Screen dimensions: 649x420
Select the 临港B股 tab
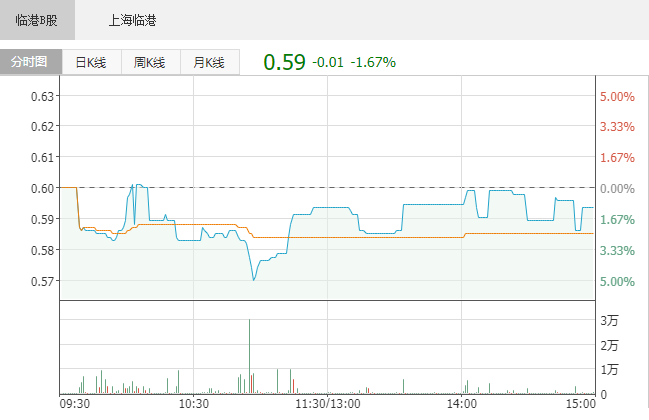click(38, 20)
